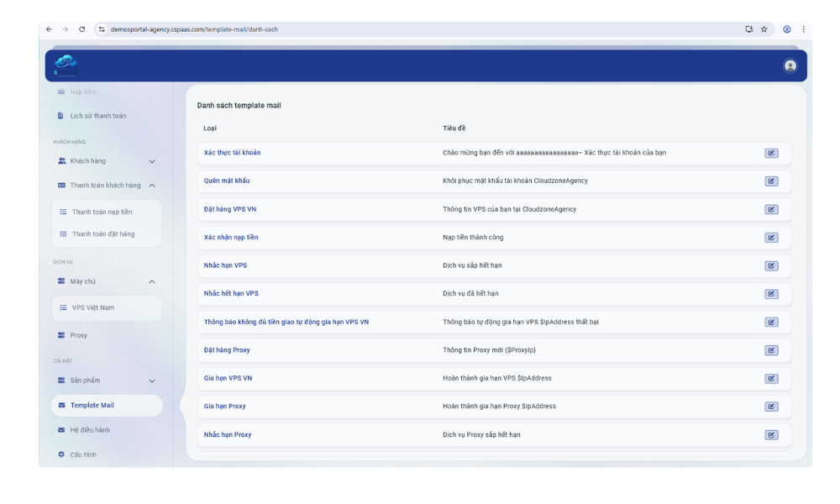The image size is (840, 504).
Task: Open the Gia hạn Proxy link
Action: click(x=224, y=406)
